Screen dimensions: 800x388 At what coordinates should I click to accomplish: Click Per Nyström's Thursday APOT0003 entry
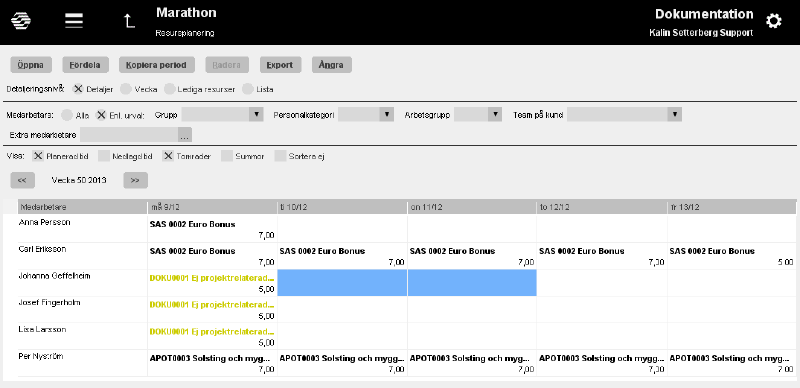tap(602, 363)
